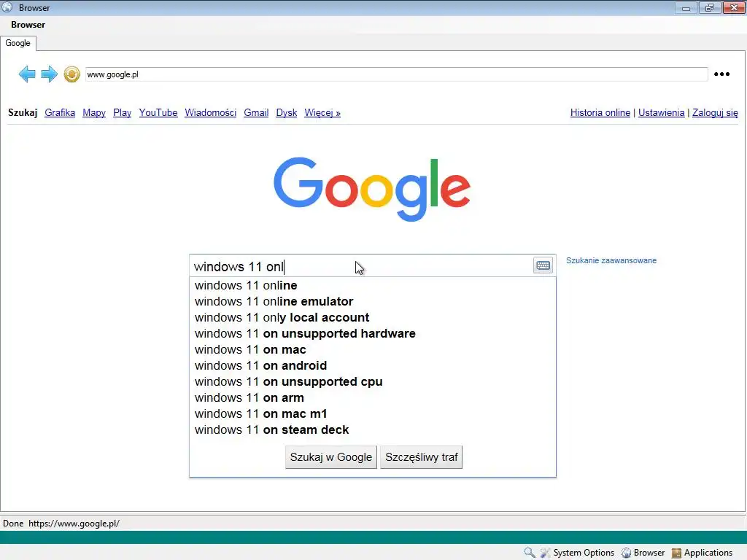Viewport: 747px width, 560px height.
Task: Go back with the blue left arrow
Action: (x=27, y=74)
